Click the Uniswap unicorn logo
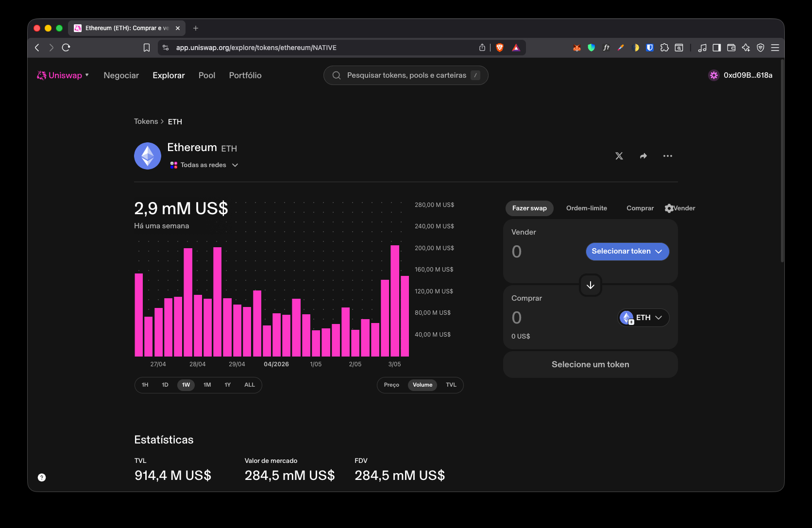Viewport: 812px width, 528px height. tap(42, 75)
